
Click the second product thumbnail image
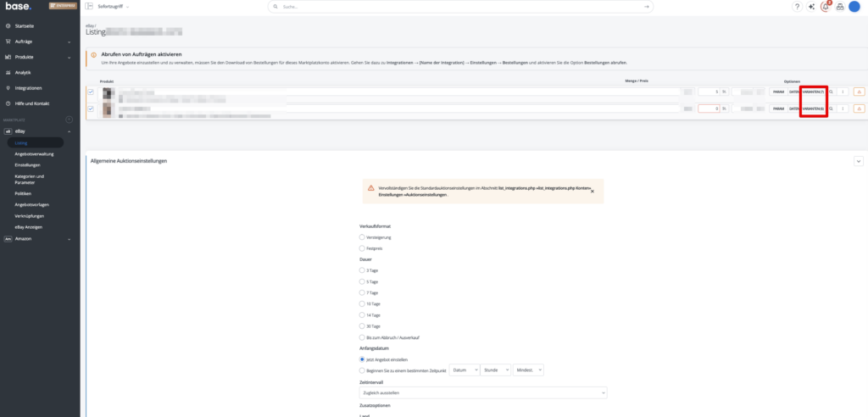point(108,109)
